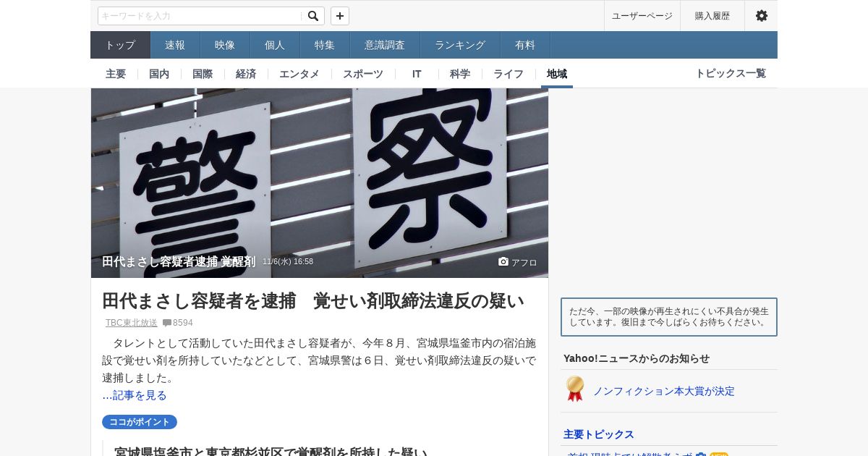Open the 経済 category

tap(246, 74)
